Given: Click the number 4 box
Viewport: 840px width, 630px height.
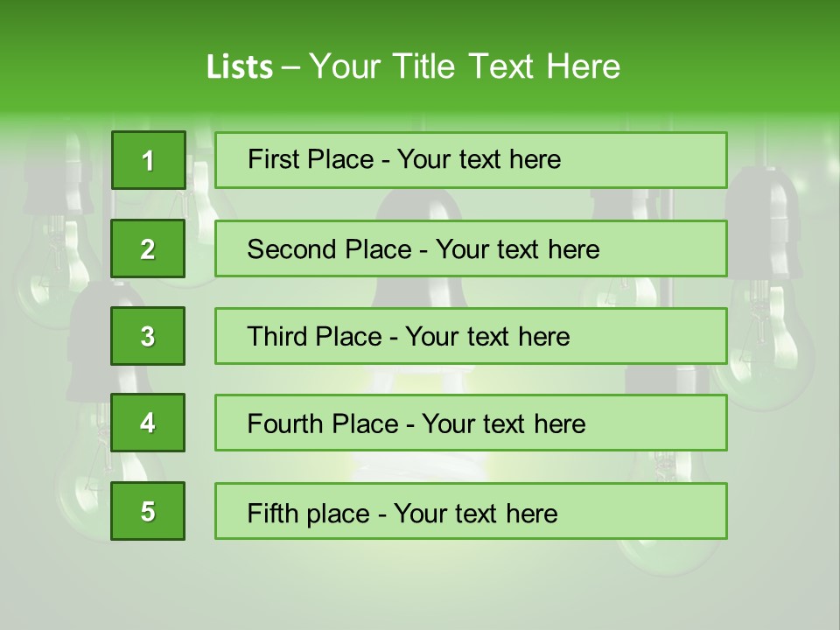Looking at the screenshot, I should point(148,423).
